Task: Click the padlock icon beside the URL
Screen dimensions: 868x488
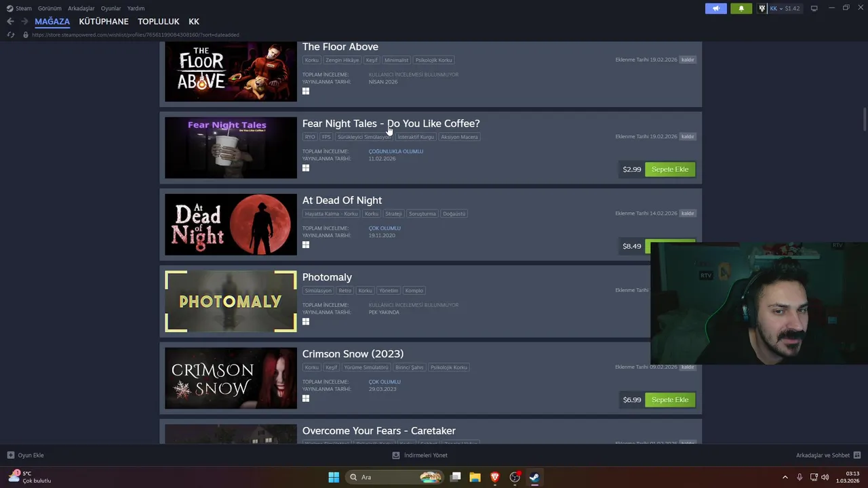Action: [26, 35]
